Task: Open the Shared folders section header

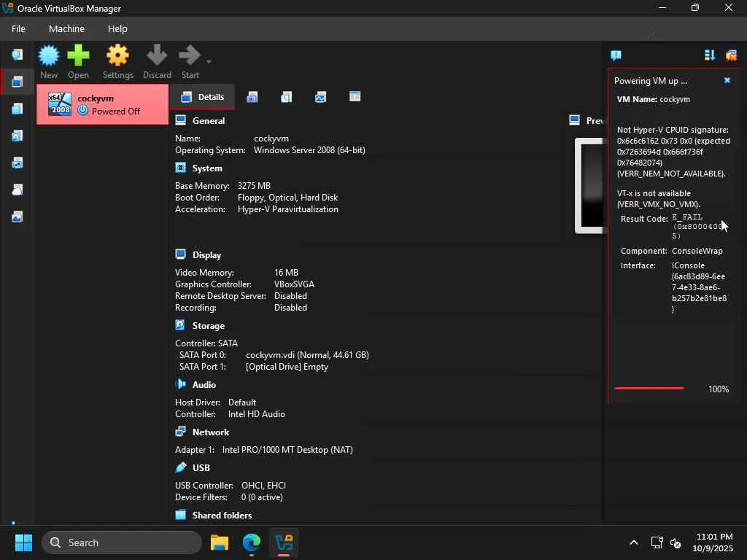Action: click(x=222, y=516)
